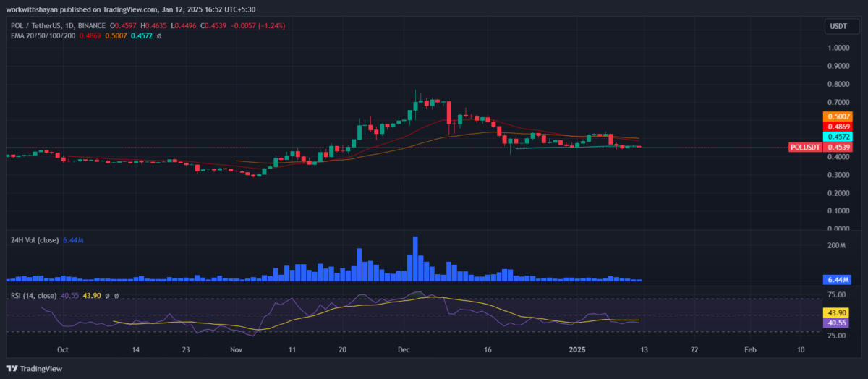
Task: Click the 1.0000 price scale label
Action: (x=838, y=48)
